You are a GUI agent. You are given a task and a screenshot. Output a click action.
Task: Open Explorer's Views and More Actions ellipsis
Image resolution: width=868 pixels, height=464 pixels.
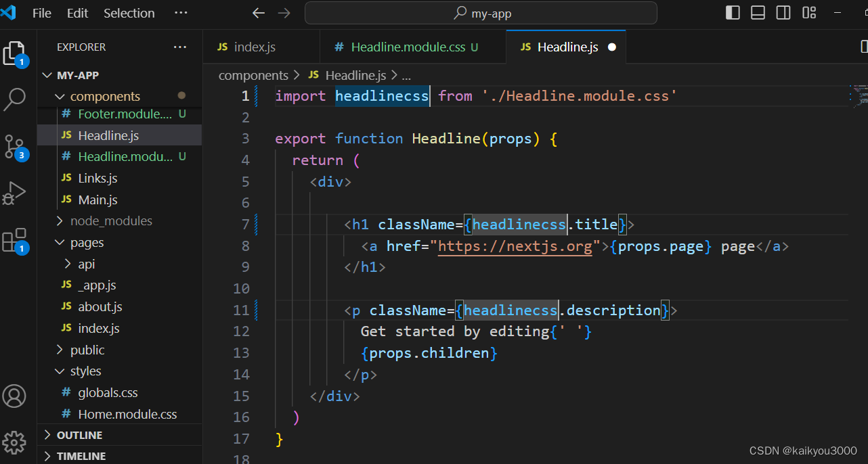[180, 47]
